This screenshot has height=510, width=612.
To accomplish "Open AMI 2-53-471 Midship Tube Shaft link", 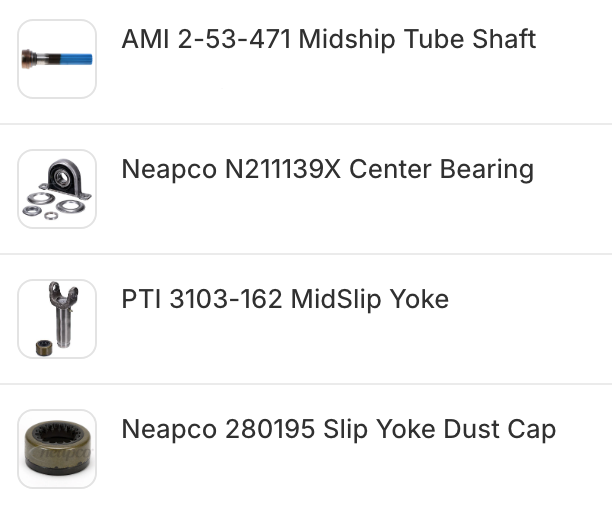I will 328,40.
